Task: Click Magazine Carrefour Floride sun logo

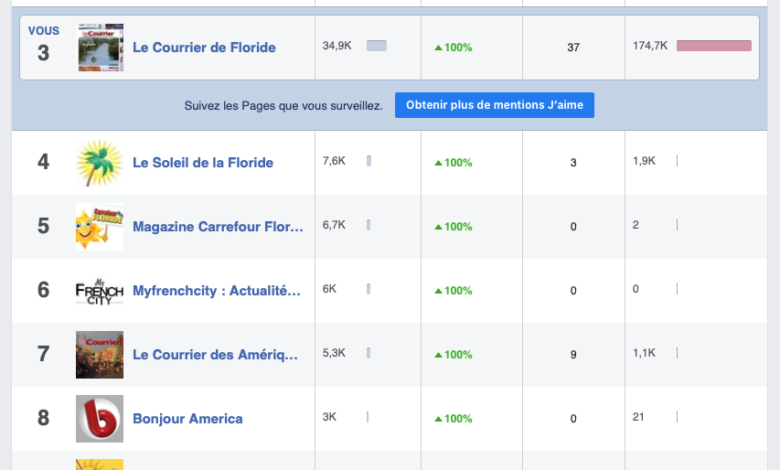Action: [x=100, y=227]
